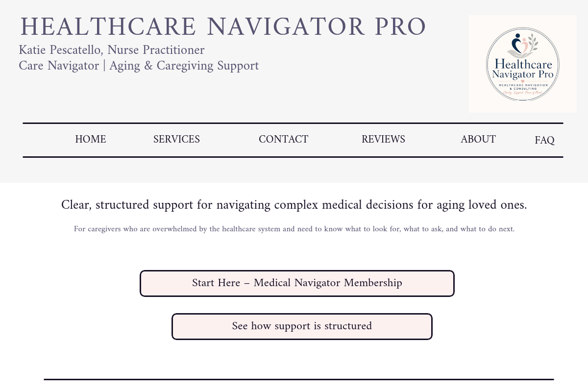Click the pink cursive tagline in the logo
This screenshot has width=588, height=392.
[522, 92]
